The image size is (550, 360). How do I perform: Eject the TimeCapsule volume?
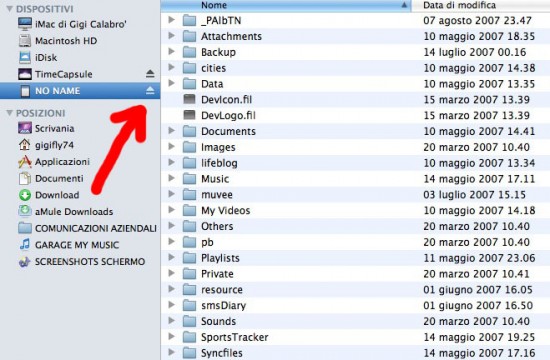(150, 74)
